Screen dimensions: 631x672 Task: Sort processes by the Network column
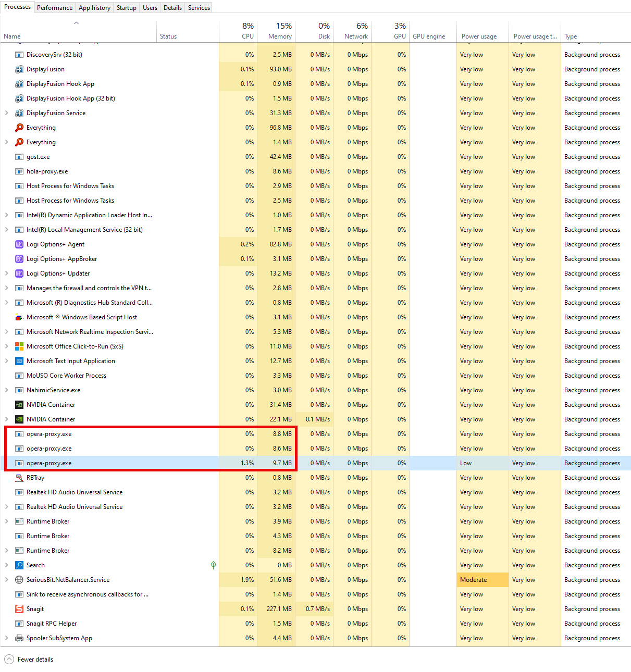[x=352, y=31]
